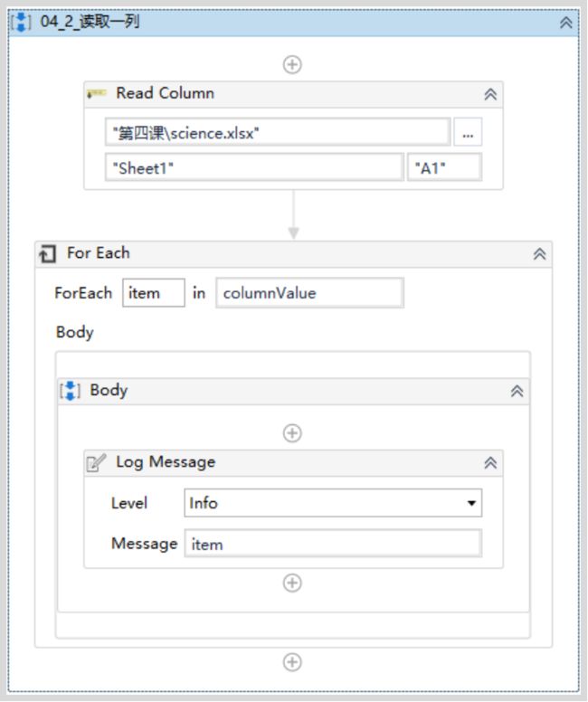Viewport: 588px width, 702px height.
Task: Add activity below Log Message with plus icon
Action: pos(292,583)
